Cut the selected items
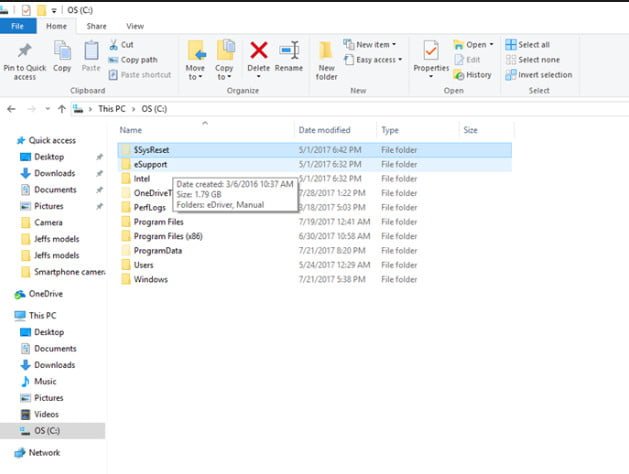This screenshot has width=629, height=474. point(122,45)
